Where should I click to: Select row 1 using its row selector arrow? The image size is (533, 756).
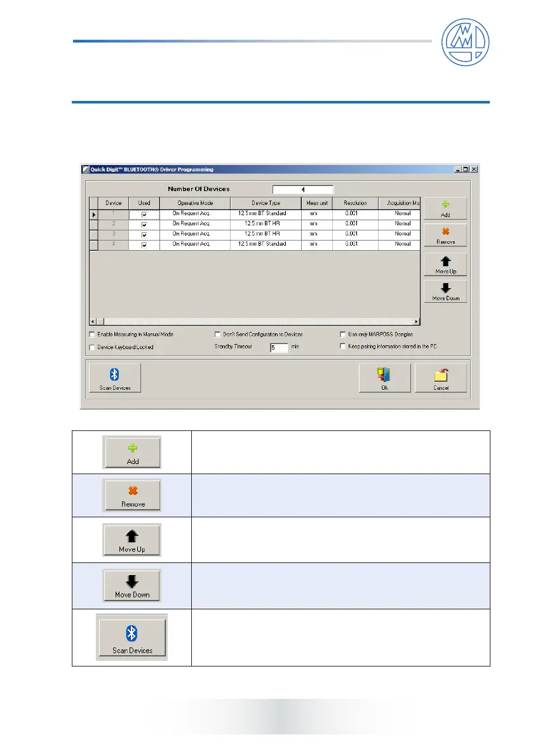[93, 215]
